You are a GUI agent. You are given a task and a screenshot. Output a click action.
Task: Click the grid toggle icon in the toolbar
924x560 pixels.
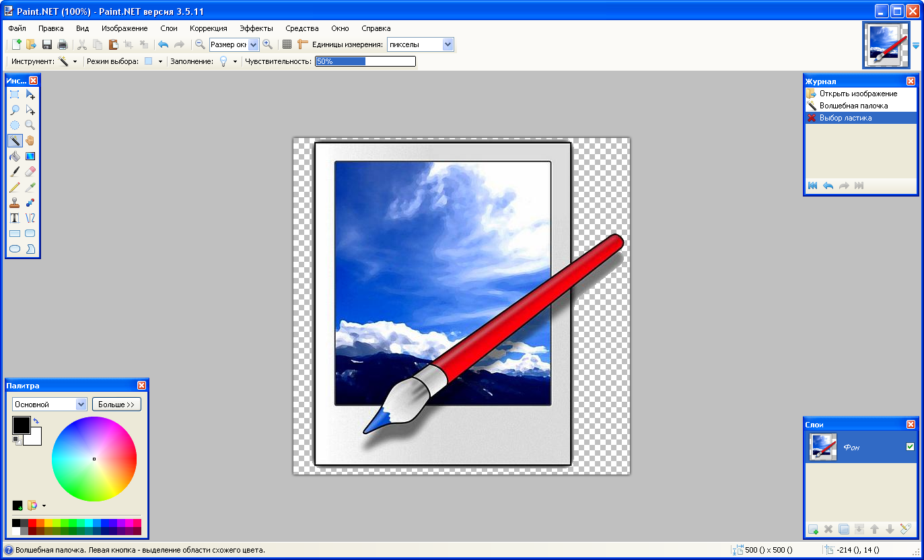[x=287, y=44]
